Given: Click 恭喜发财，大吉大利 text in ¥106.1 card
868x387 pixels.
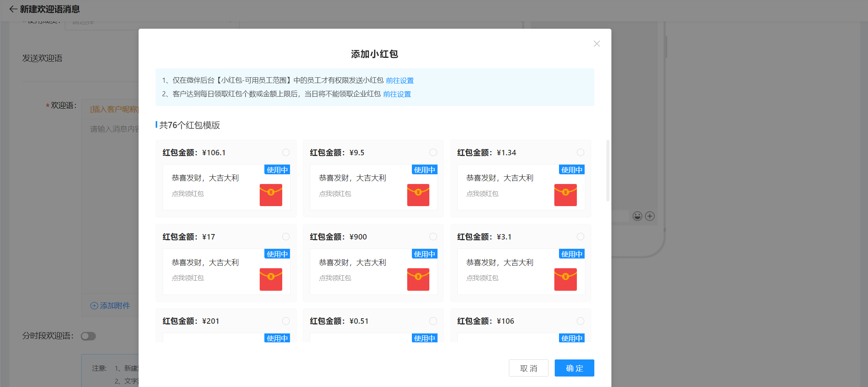Looking at the screenshot, I should (x=205, y=178).
